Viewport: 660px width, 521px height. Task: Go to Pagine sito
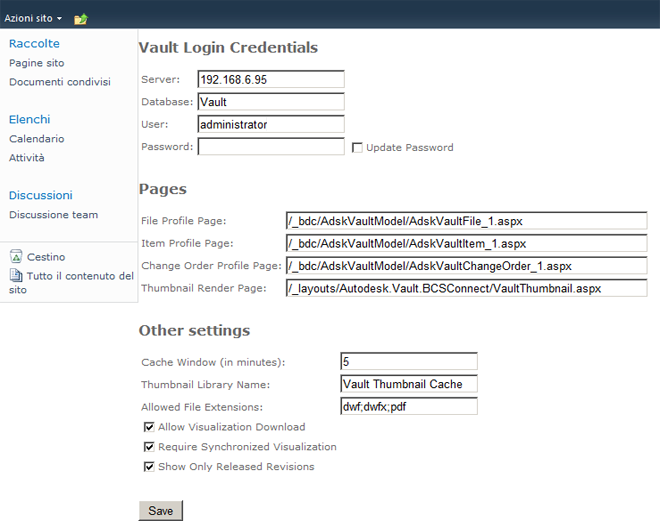tap(37, 63)
